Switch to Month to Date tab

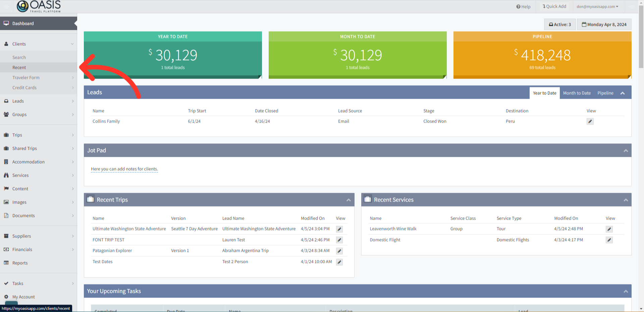pos(577,93)
